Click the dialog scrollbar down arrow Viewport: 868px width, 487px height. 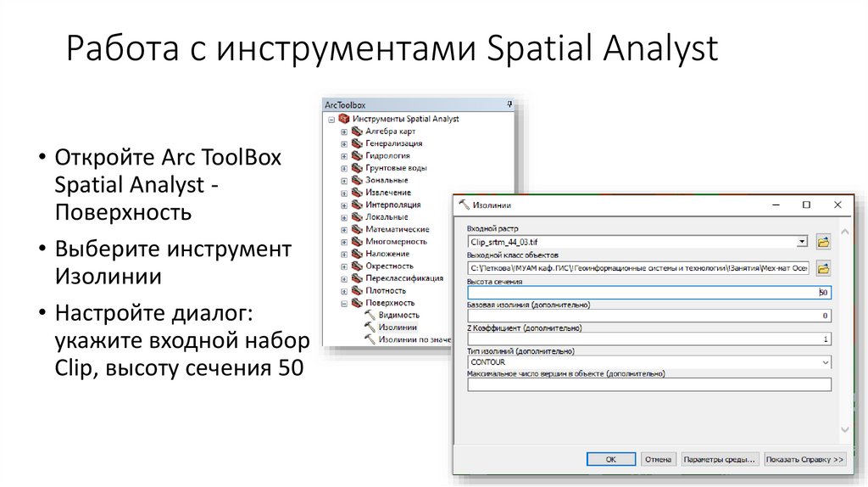[845, 429]
